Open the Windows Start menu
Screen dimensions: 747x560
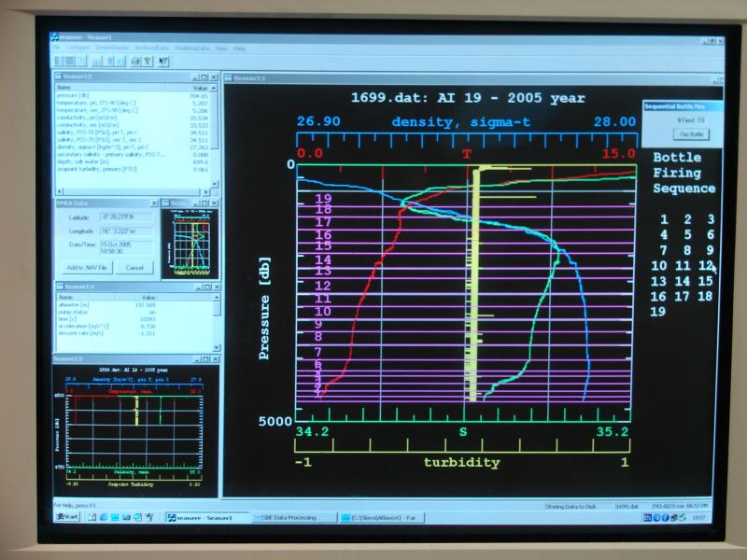(66, 516)
